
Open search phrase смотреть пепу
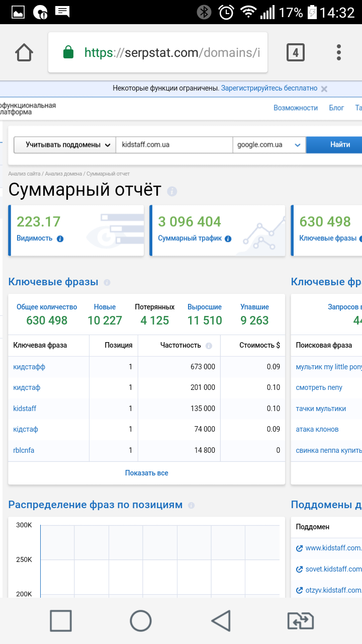(x=319, y=388)
